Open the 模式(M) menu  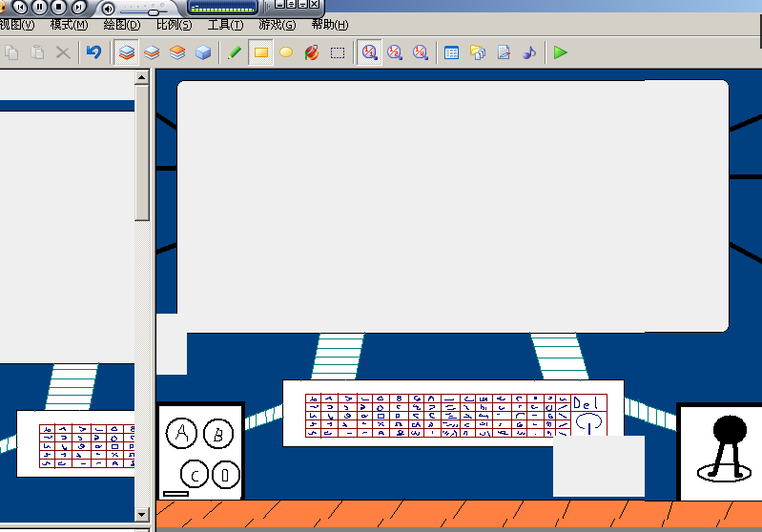point(69,24)
